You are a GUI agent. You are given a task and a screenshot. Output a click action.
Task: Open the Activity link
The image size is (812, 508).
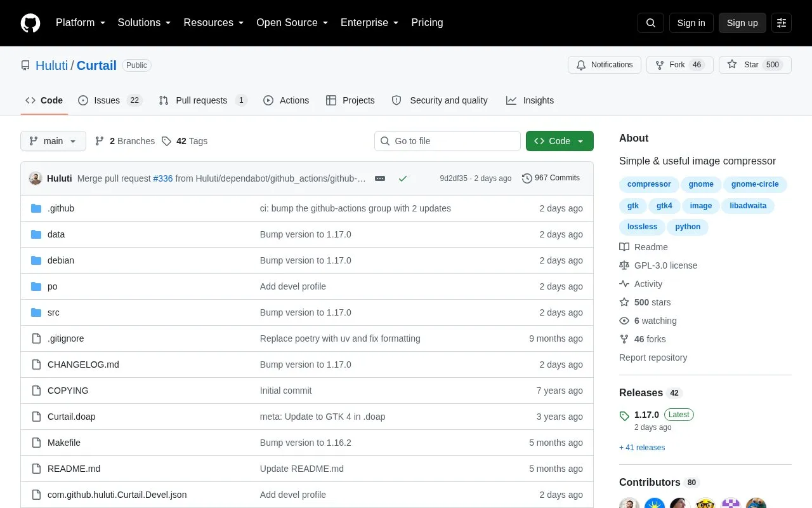(x=641, y=284)
